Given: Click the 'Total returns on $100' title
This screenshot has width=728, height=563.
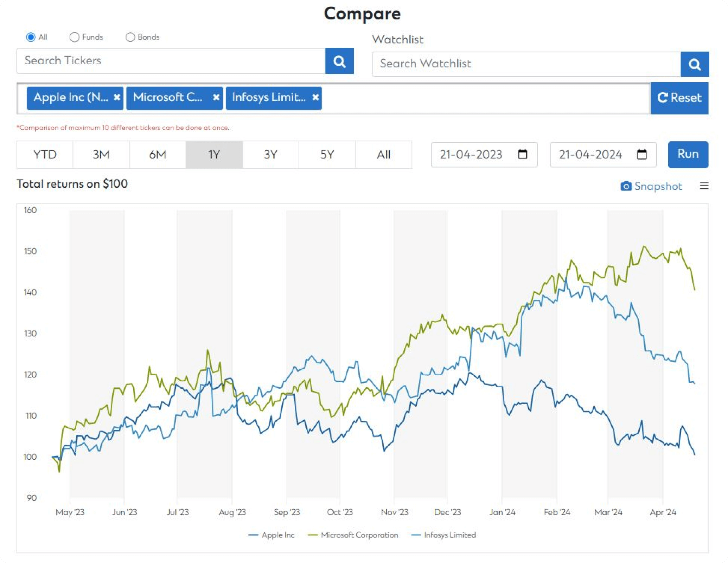Looking at the screenshot, I should 72,184.
